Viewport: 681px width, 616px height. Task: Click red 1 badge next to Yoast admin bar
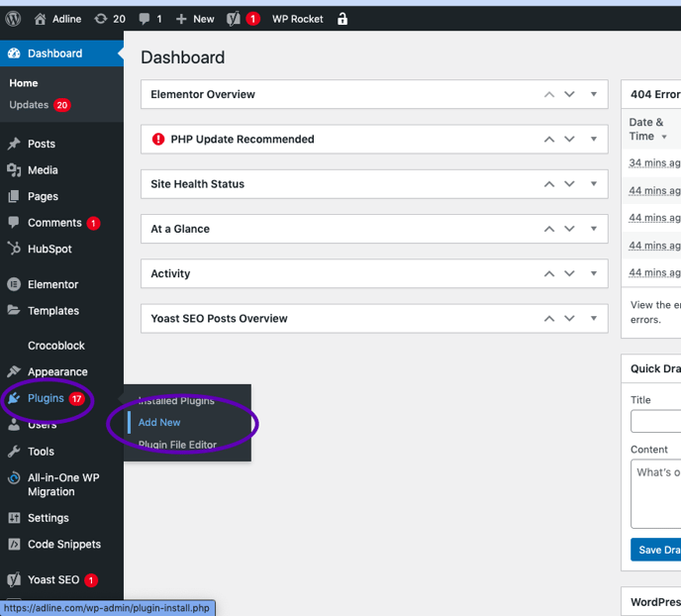coord(252,19)
